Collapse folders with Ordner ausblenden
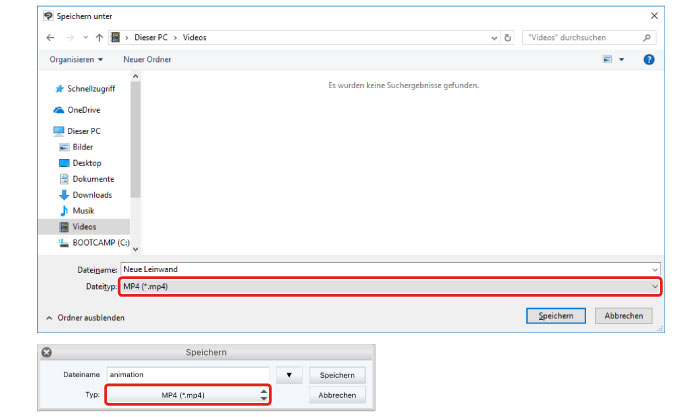The width and height of the screenshot is (697, 417). tap(85, 318)
